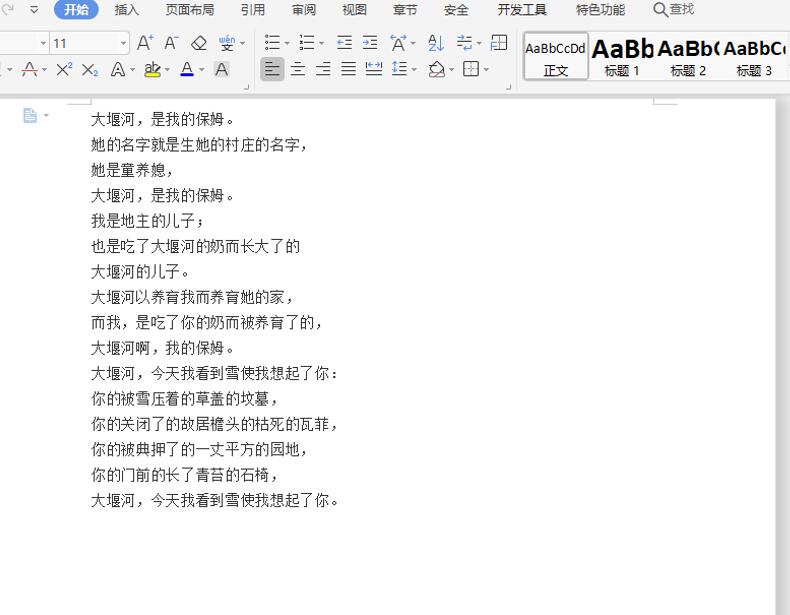Click the phonetic guide 文 icon
This screenshot has width=790, height=615.
pos(227,43)
